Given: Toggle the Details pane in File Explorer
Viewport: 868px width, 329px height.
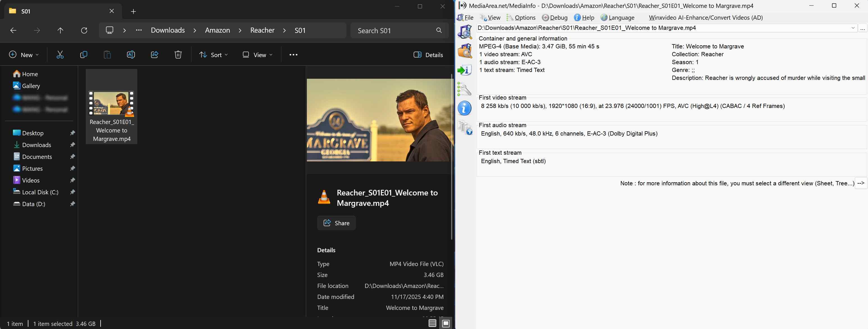Looking at the screenshot, I should tap(428, 55).
